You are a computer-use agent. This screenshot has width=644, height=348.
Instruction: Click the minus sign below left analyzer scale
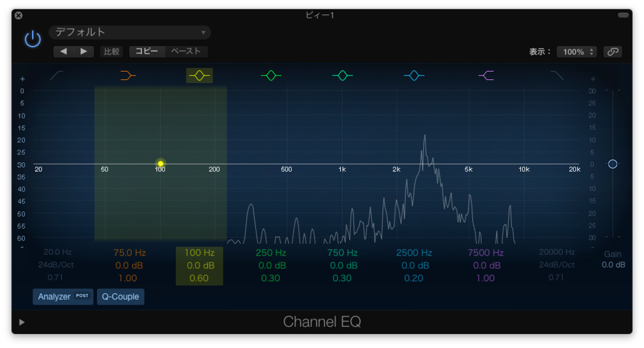coord(22,247)
